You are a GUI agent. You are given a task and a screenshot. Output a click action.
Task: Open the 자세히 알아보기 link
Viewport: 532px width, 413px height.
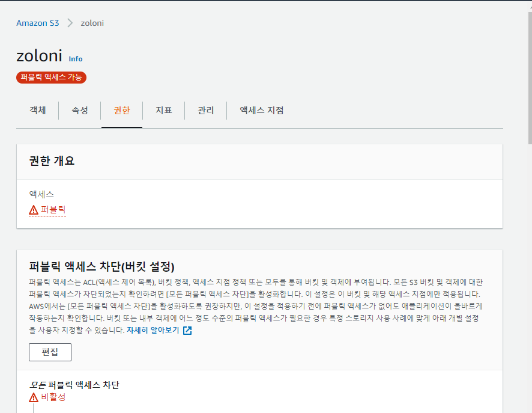153,330
